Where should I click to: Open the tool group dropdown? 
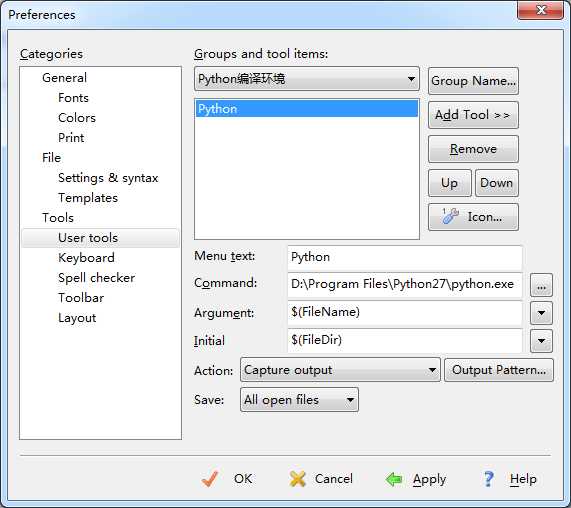pos(307,79)
